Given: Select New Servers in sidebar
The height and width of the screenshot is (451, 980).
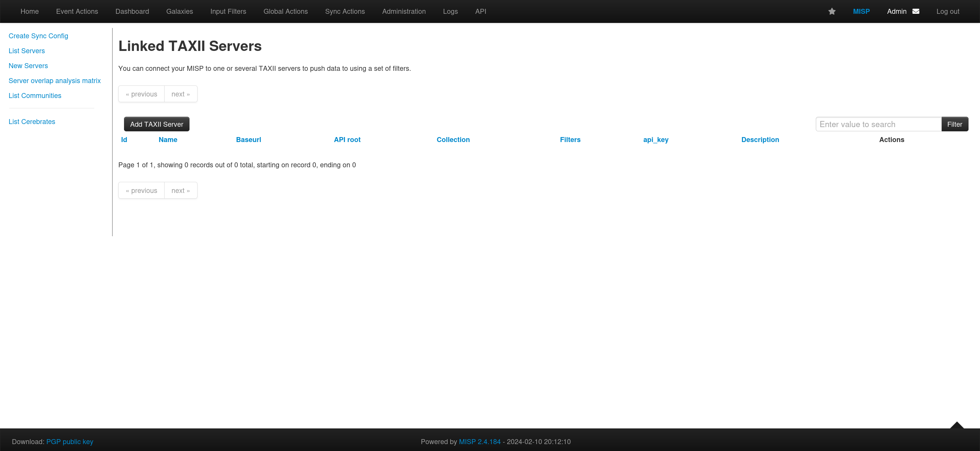Looking at the screenshot, I should (x=28, y=66).
